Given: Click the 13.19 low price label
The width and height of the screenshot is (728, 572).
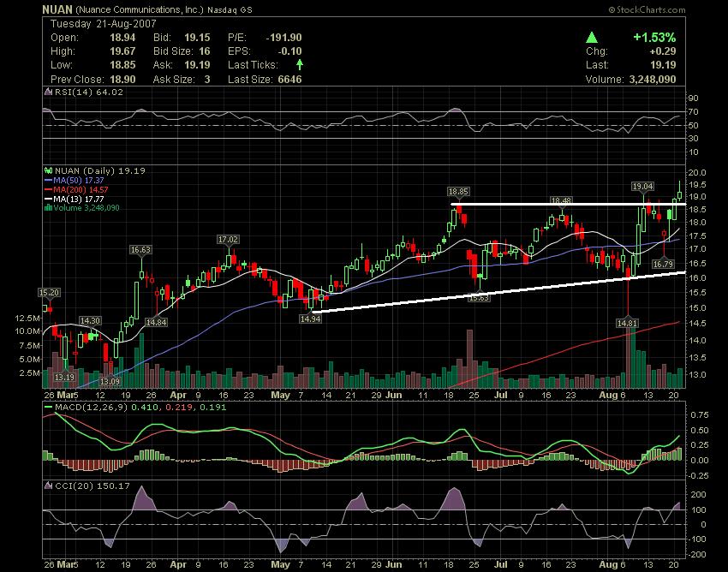Looking at the screenshot, I should point(64,377).
